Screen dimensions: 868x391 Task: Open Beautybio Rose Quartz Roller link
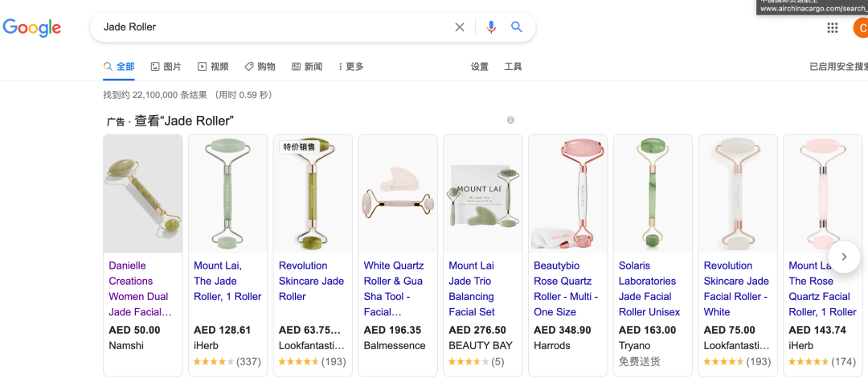pos(566,289)
